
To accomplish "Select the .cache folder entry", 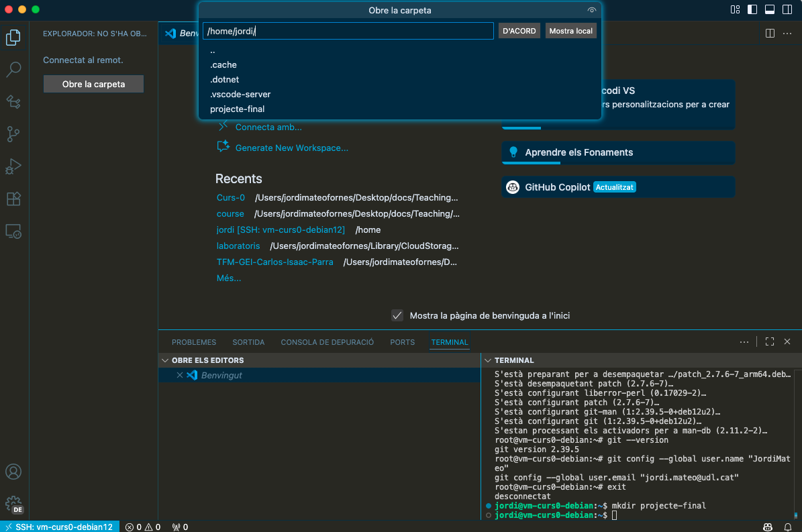I will pos(400,65).
